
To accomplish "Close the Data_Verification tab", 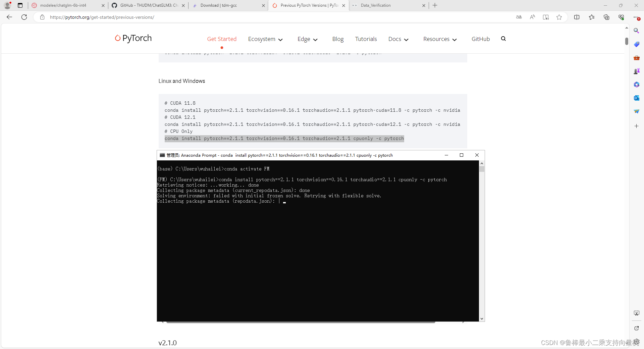I will click(424, 5).
